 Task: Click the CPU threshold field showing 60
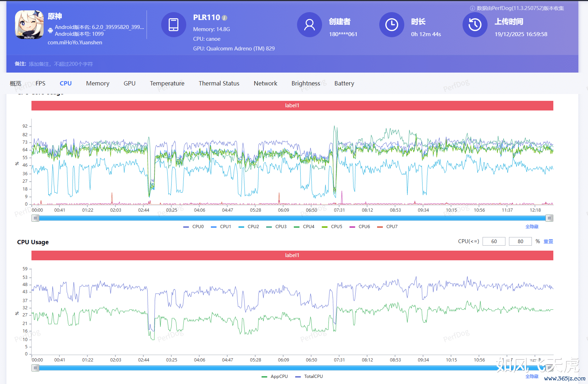coord(494,242)
